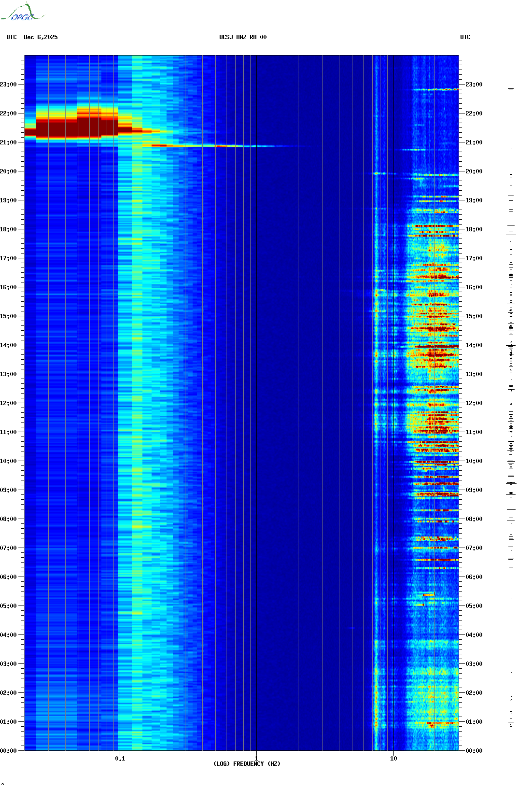532x789 pixels.
Task: Click the 06:00 time marker on left axis
Action: click(9, 577)
